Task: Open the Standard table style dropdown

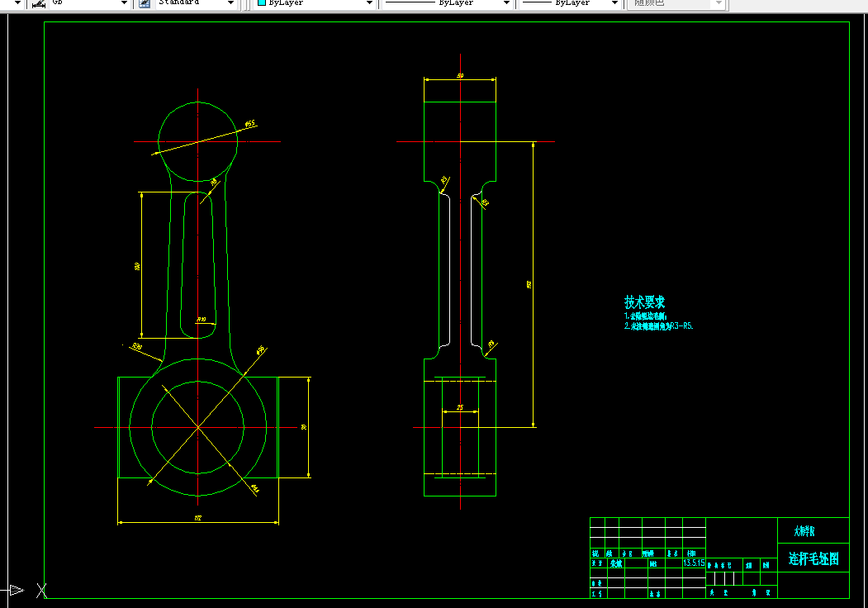Action: 231,3
